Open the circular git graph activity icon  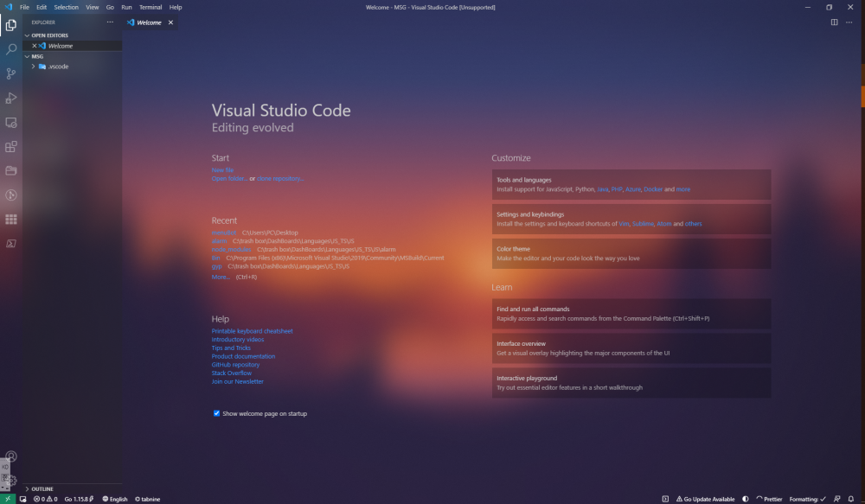[x=11, y=195]
